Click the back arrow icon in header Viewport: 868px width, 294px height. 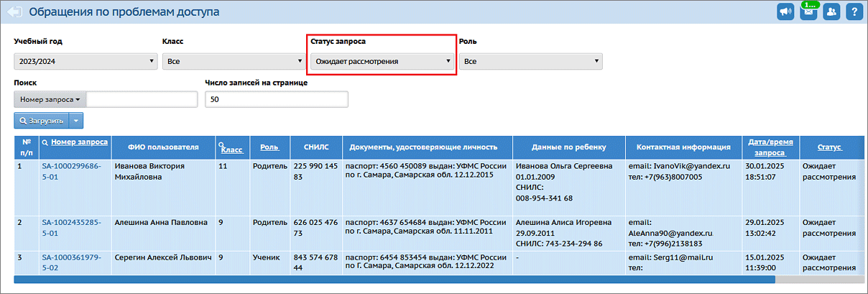(x=15, y=12)
